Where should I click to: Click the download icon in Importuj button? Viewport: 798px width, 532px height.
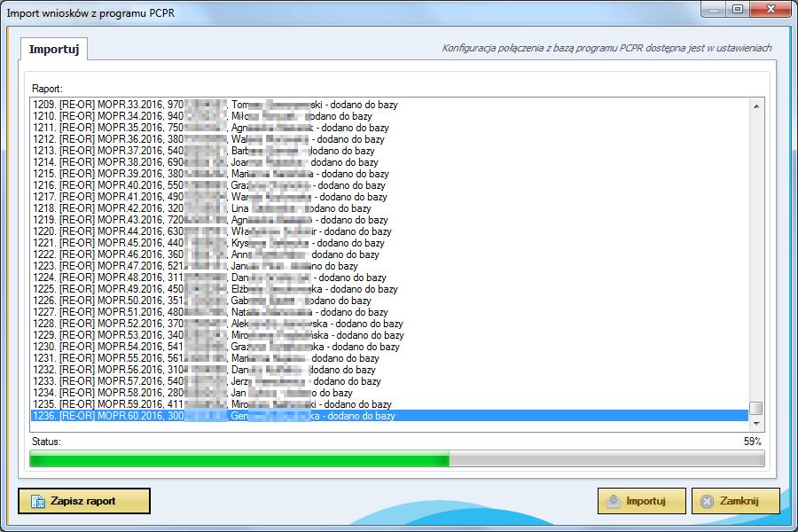614,501
